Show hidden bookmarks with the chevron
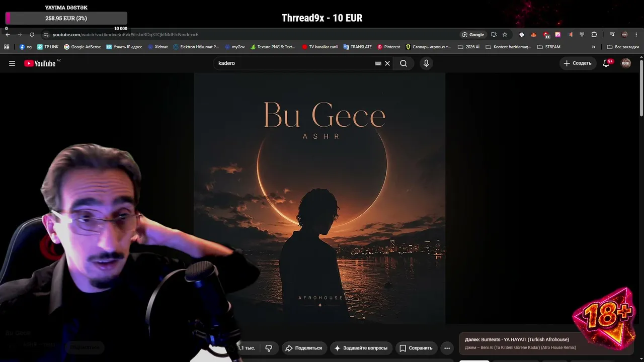644x362 pixels. tap(594, 47)
